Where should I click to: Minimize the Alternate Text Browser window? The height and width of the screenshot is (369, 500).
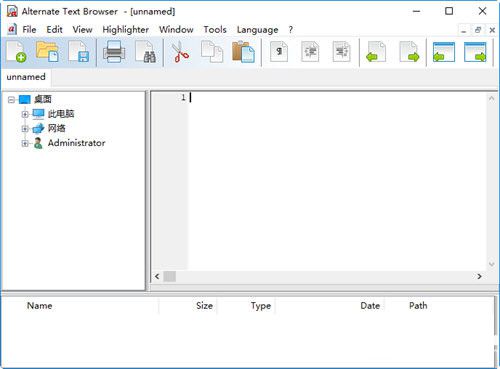(x=417, y=11)
